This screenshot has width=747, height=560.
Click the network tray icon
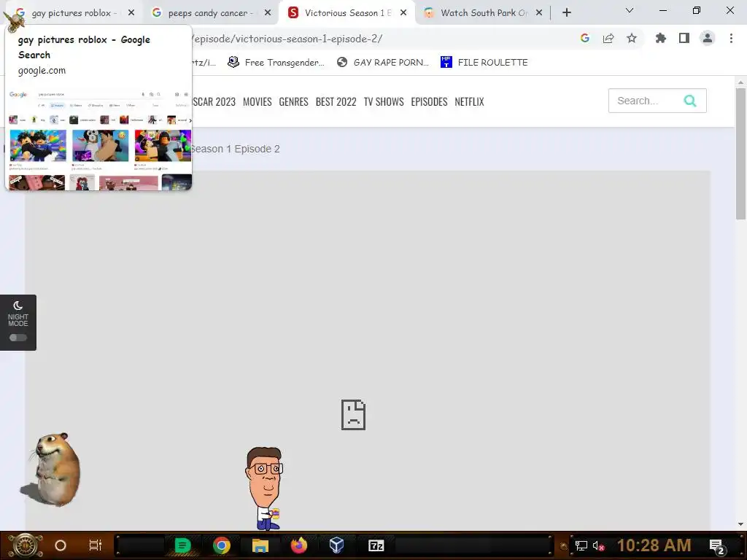(x=581, y=545)
